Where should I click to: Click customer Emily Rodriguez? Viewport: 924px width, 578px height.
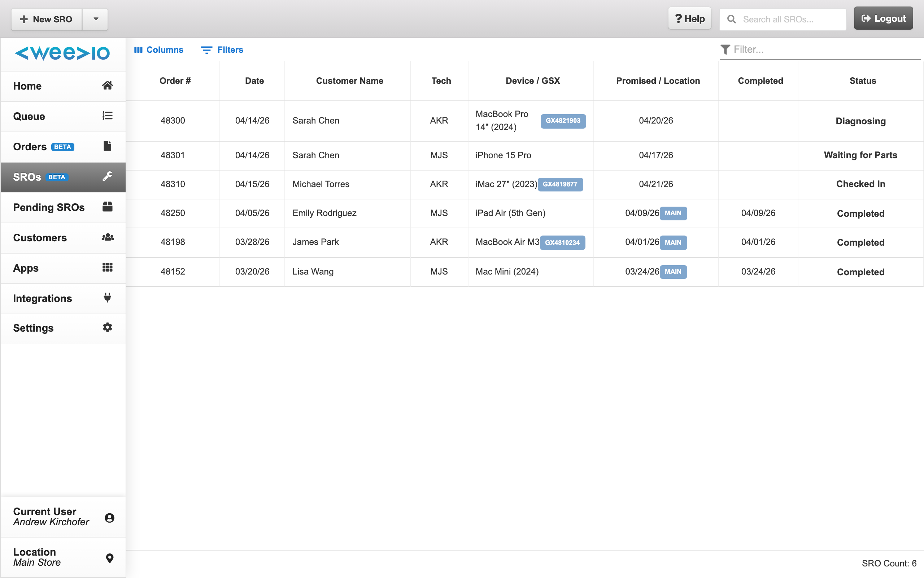click(x=324, y=213)
